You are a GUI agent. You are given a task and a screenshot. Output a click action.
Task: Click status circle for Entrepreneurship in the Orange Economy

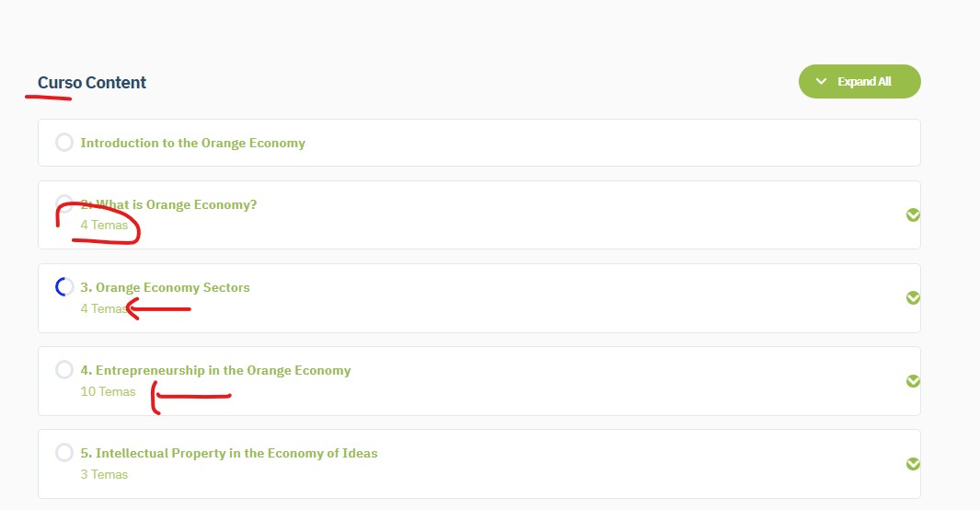[64, 369]
